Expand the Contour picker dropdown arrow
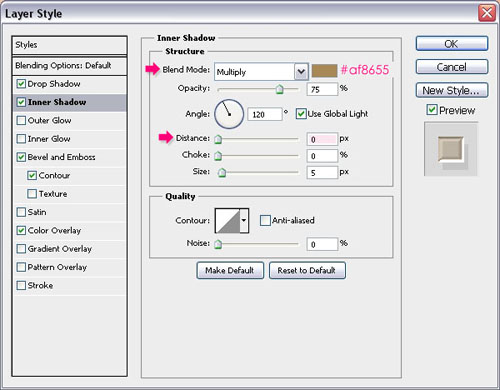This screenshot has height=390, width=500. pos(244,220)
